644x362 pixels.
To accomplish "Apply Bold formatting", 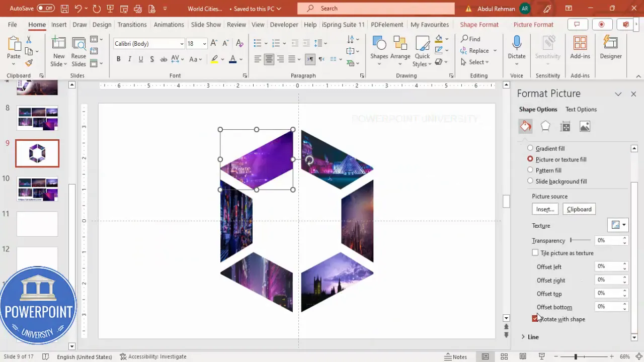I will click(x=118, y=59).
